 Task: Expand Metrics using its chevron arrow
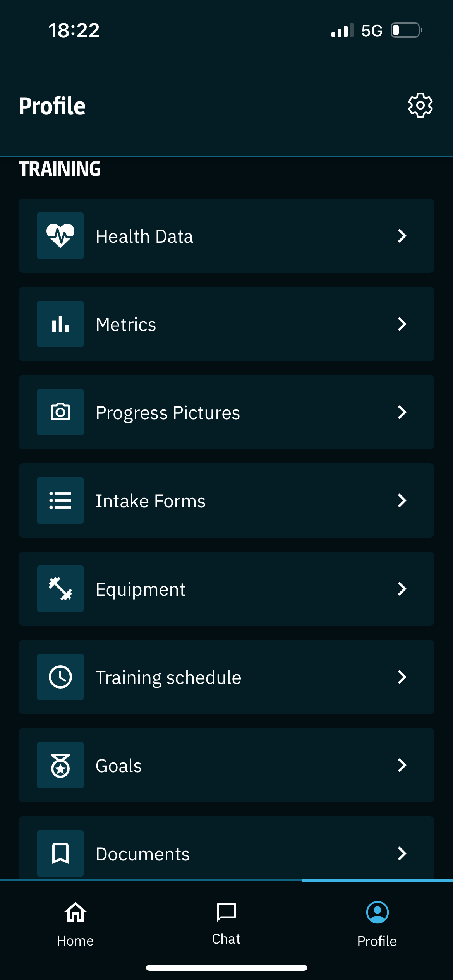pyautogui.click(x=402, y=324)
